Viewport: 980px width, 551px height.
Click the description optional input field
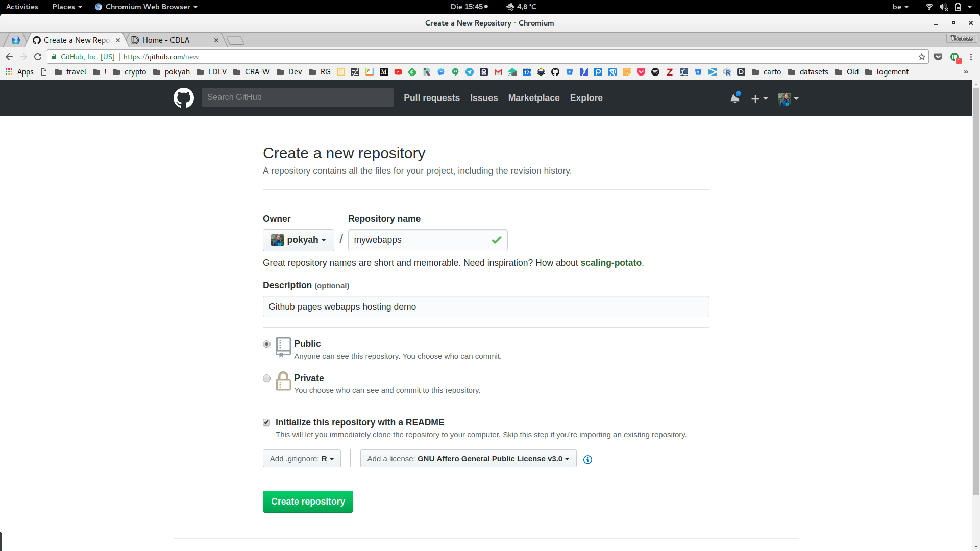coord(486,307)
